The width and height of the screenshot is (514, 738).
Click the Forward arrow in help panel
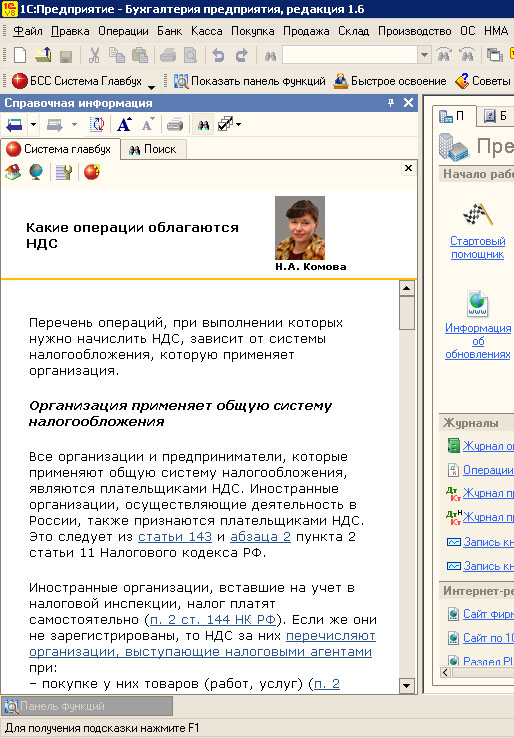(x=55, y=125)
